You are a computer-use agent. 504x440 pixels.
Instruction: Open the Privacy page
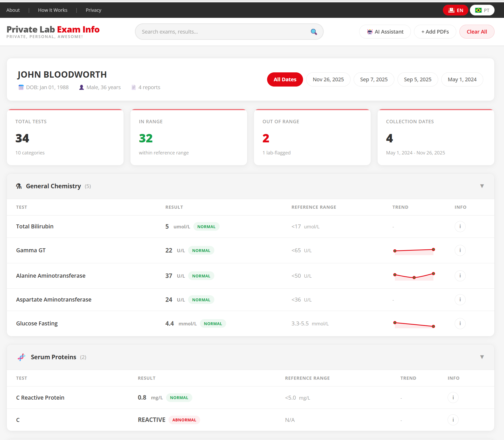[93, 10]
